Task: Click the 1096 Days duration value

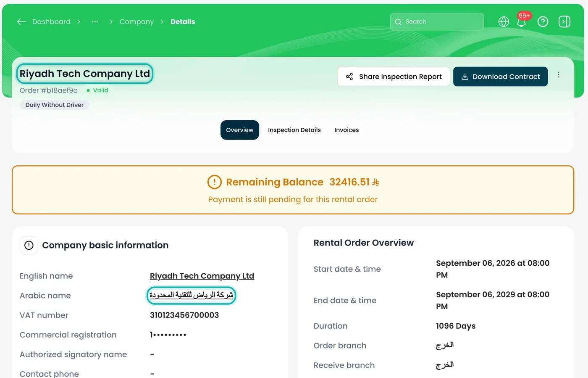Action: click(x=456, y=326)
